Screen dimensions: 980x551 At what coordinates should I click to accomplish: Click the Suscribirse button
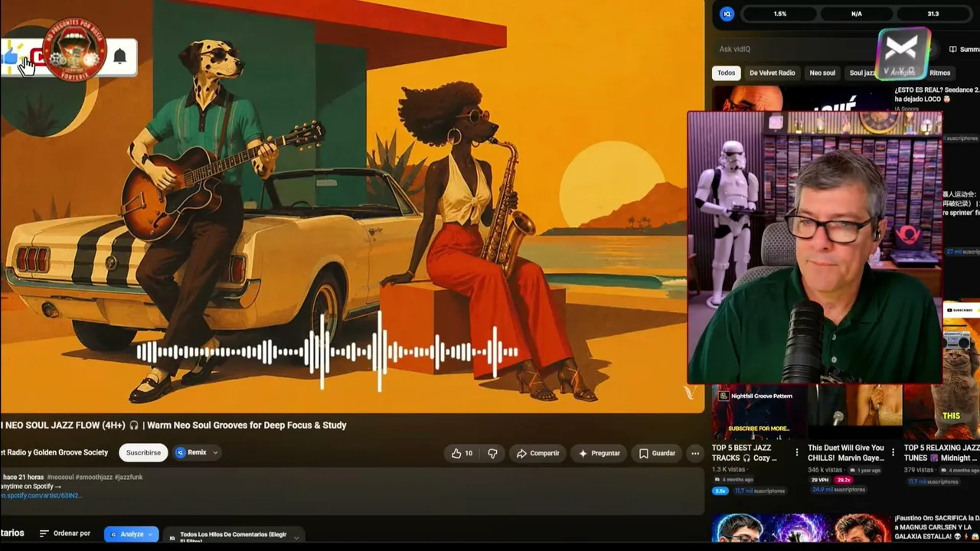coord(143,452)
